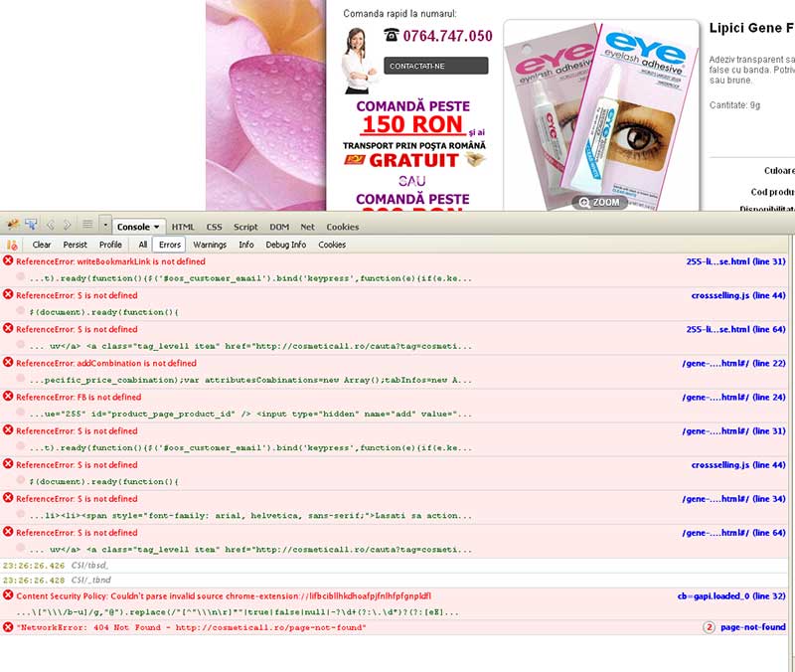Open cb=gapi.loaded_0 (line 32) source link
795x672 pixels.
tap(731, 595)
